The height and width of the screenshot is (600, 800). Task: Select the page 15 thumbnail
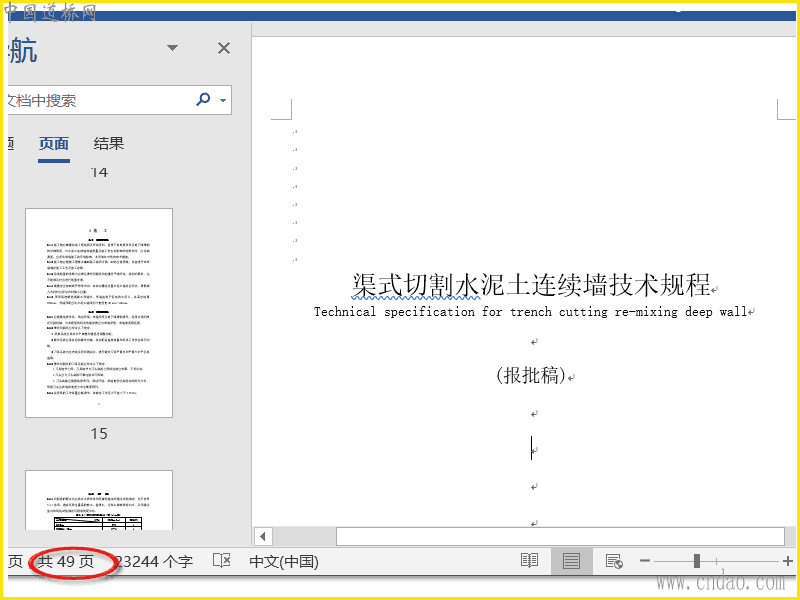[99, 313]
